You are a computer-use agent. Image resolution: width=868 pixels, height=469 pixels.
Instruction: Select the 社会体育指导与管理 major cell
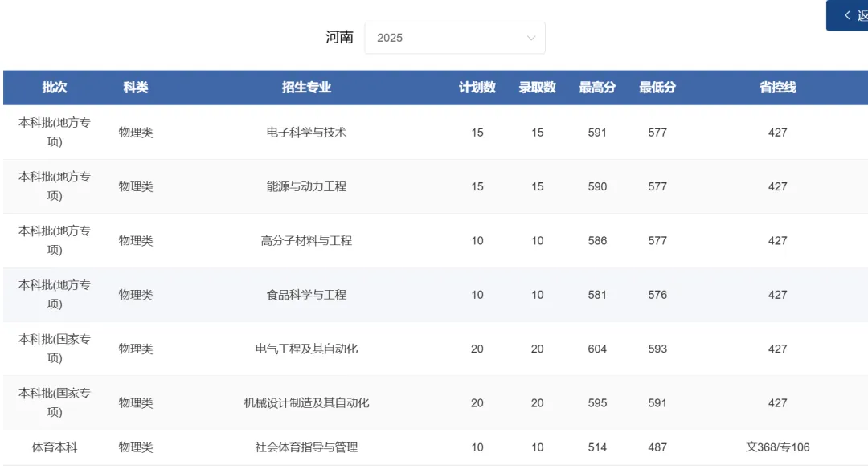[306, 447]
